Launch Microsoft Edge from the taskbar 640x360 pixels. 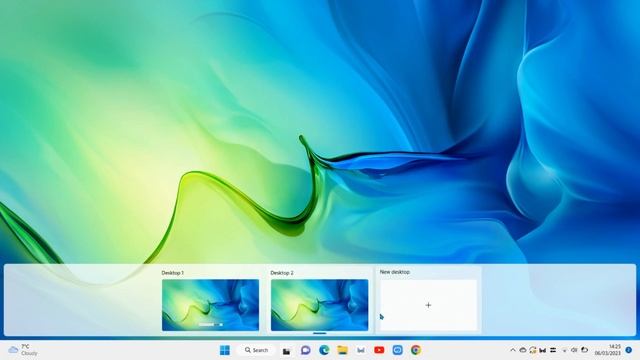tap(324, 350)
